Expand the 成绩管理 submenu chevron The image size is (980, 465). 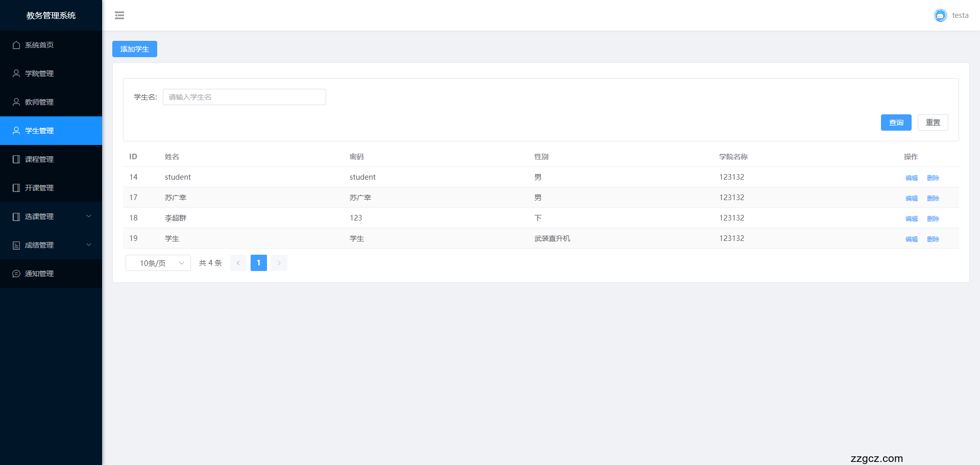click(89, 245)
